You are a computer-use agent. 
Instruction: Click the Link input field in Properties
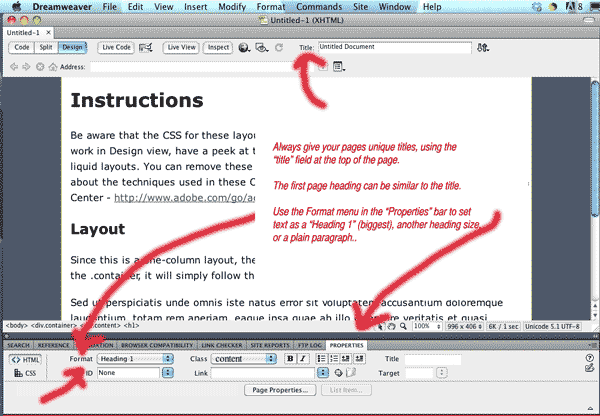[263, 373]
